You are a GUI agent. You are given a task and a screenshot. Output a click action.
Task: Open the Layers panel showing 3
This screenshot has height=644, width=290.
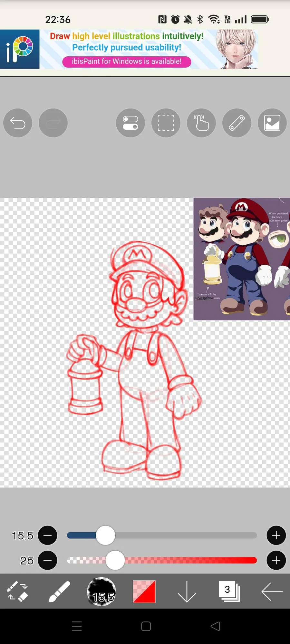pyautogui.click(x=229, y=592)
